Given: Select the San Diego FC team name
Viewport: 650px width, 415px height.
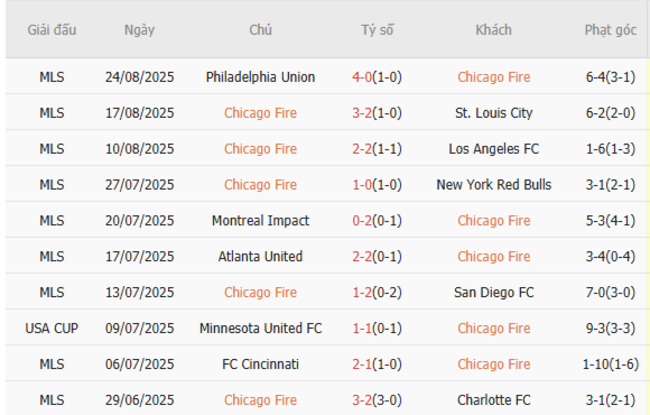Looking at the screenshot, I should [493, 293].
